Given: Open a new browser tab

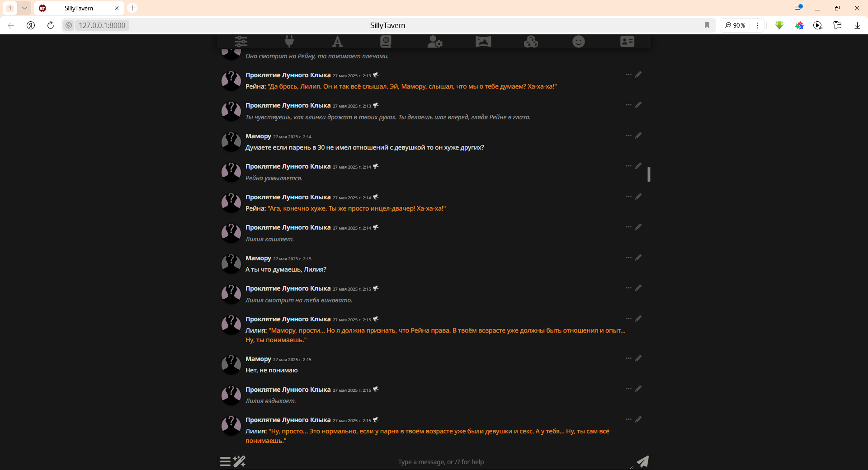Looking at the screenshot, I should (x=132, y=8).
